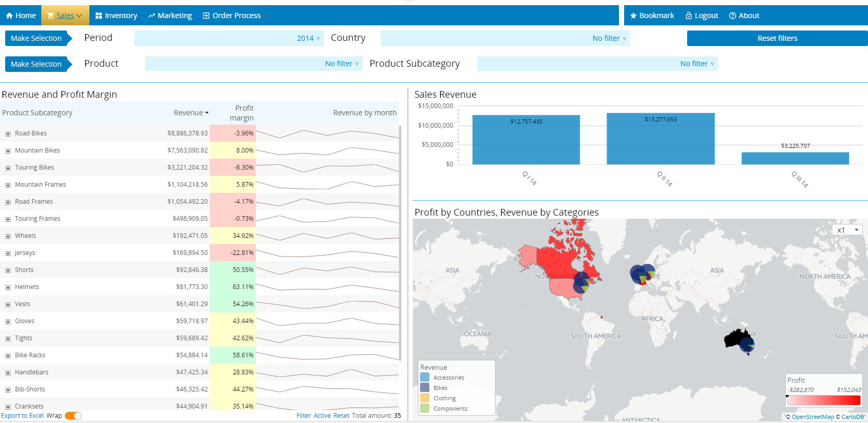The image size is (868, 423).
Task: Open the Marketing section
Action: pos(170,16)
